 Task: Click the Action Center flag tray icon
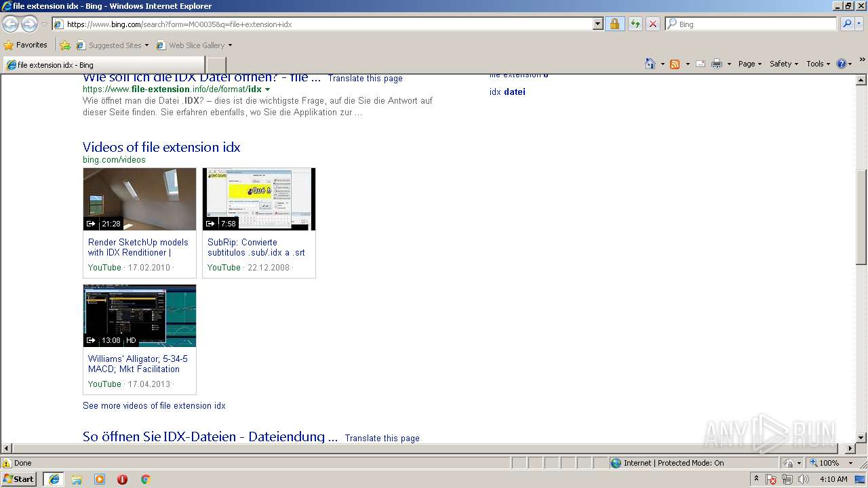[771, 479]
